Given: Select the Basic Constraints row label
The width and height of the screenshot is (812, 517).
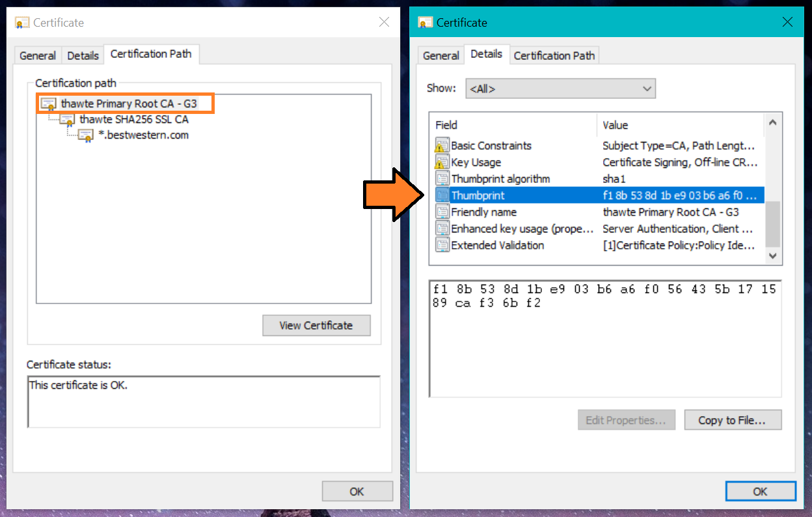Looking at the screenshot, I should click(x=491, y=145).
